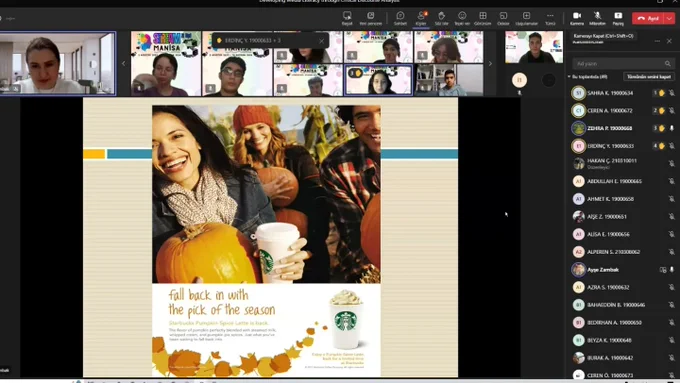Select highlighted video tile with raised hand
Screen dimensions: 680x383
pyautogui.click(x=378, y=79)
